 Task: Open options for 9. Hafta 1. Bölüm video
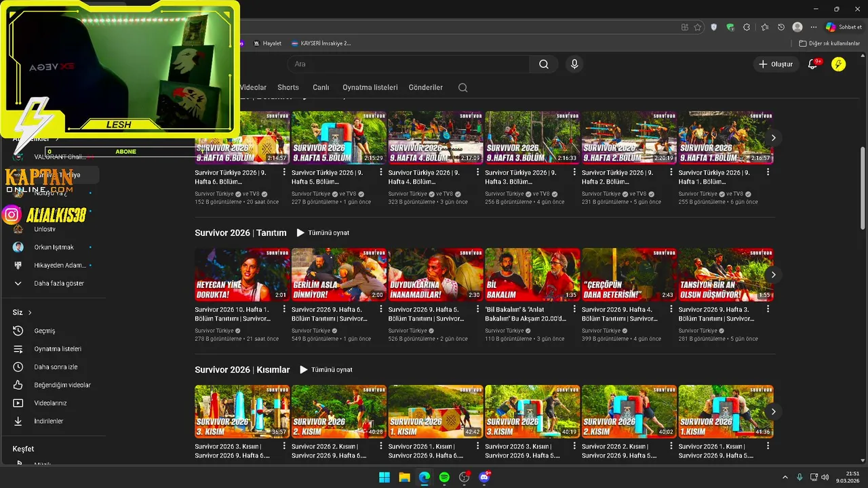[768, 172]
